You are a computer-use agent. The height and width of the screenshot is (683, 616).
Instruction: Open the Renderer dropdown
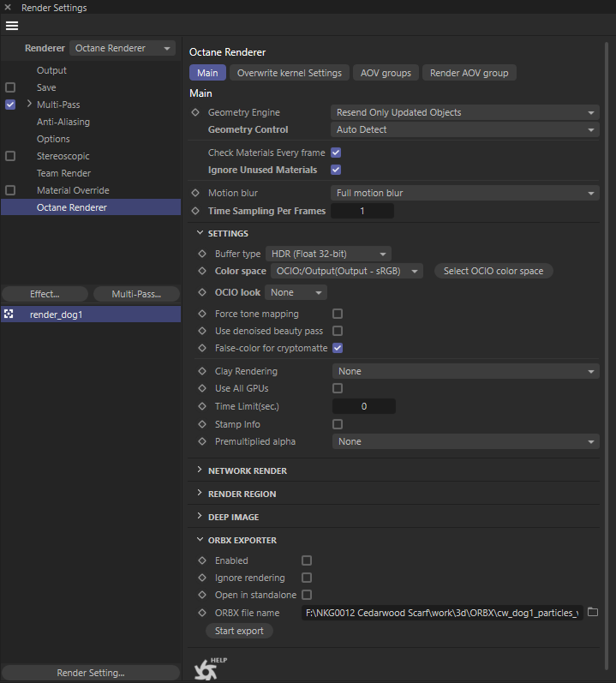[x=122, y=49]
